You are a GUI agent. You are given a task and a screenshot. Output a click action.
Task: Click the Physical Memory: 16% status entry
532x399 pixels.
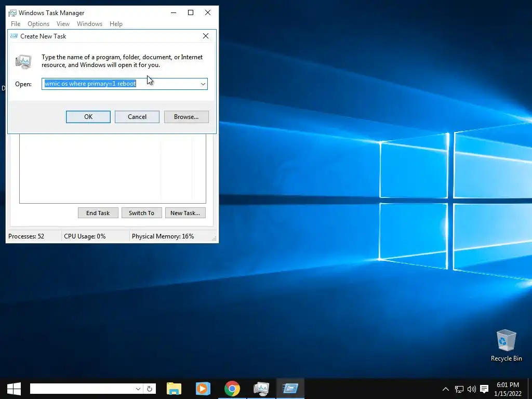163,236
